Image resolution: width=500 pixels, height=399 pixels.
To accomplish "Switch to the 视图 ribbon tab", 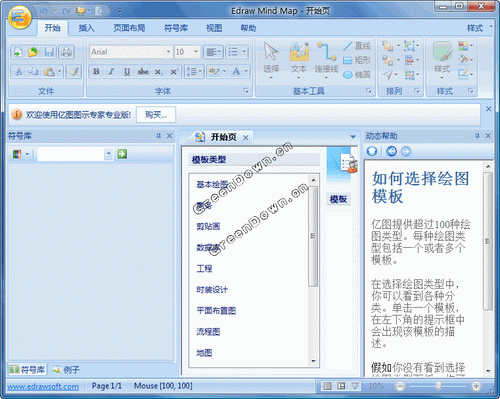I will [x=214, y=28].
